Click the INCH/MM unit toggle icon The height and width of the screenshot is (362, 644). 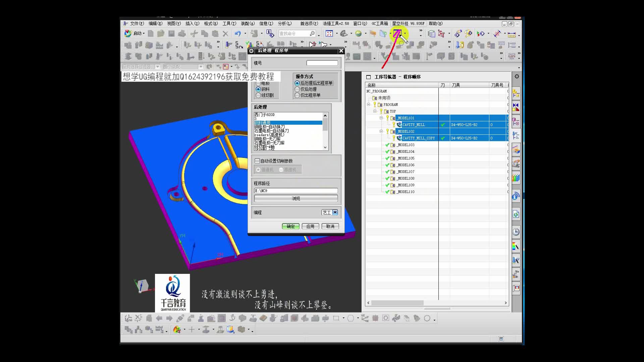(x=512, y=56)
